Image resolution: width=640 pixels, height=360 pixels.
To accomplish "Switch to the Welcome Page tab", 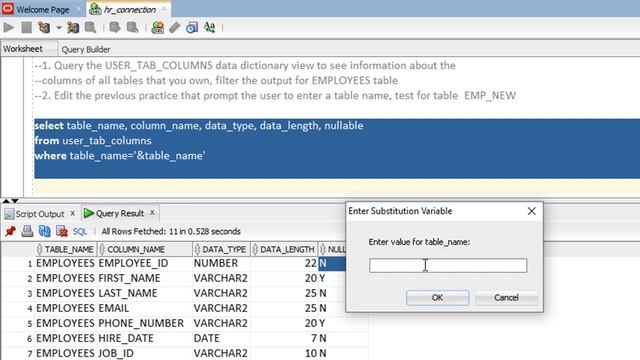I will 42,9.
